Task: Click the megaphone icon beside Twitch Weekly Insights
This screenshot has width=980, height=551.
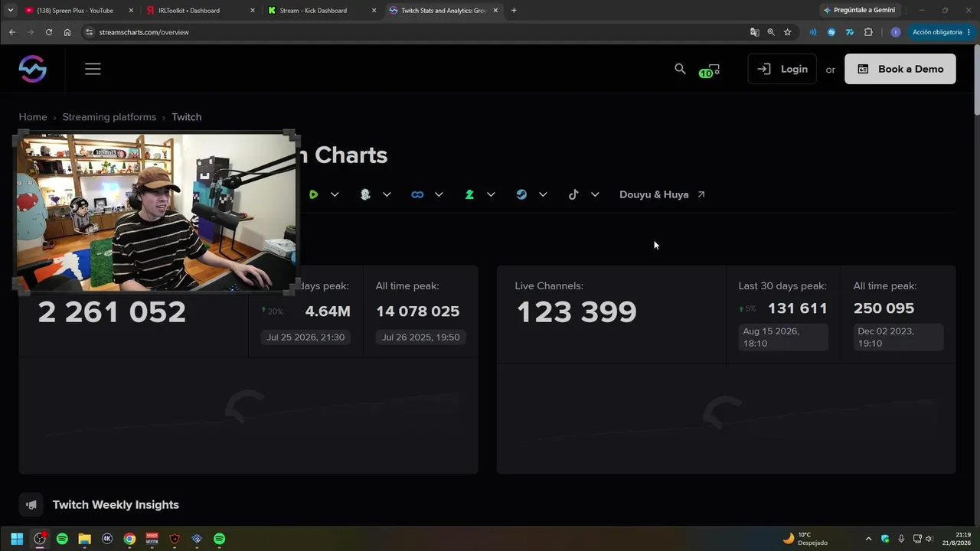Action: [31, 505]
